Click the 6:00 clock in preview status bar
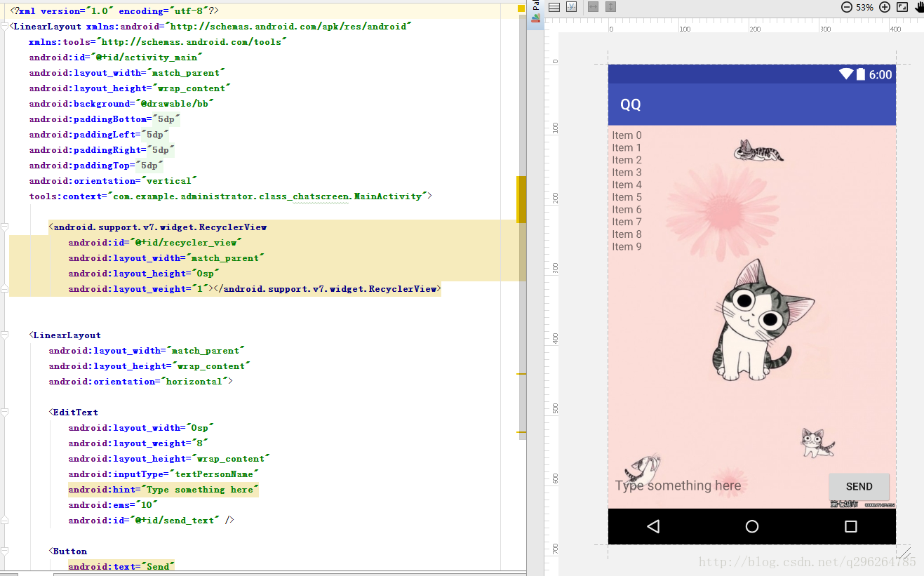This screenshot has width=924, height=576. click(881, 74)
